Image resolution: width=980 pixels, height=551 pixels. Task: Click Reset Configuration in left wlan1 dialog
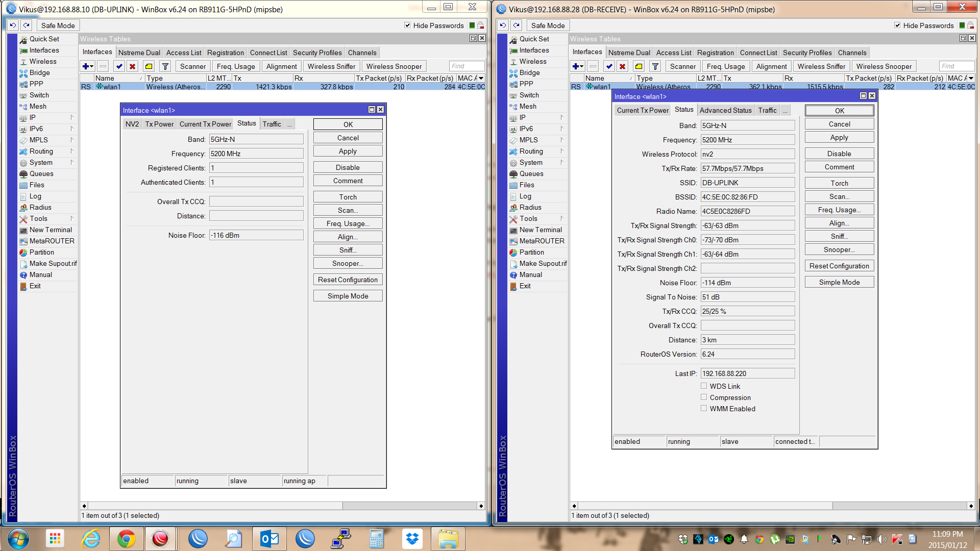(348, 280)
